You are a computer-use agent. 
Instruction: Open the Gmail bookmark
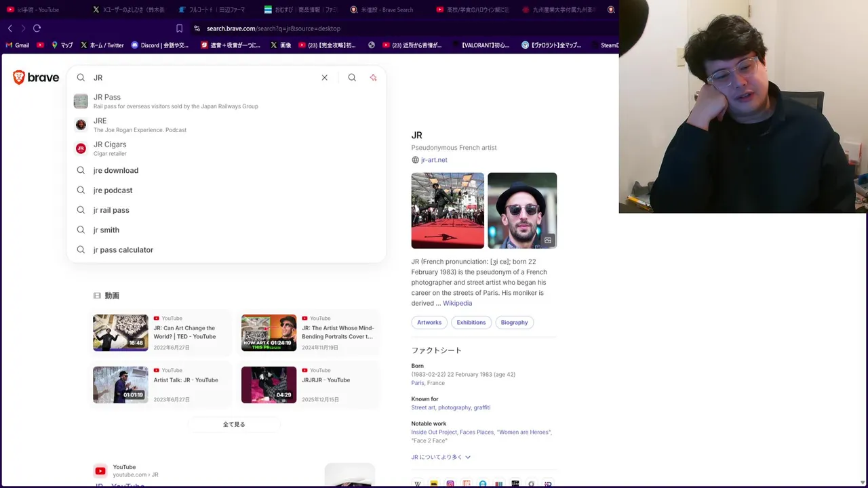point(17,45)
